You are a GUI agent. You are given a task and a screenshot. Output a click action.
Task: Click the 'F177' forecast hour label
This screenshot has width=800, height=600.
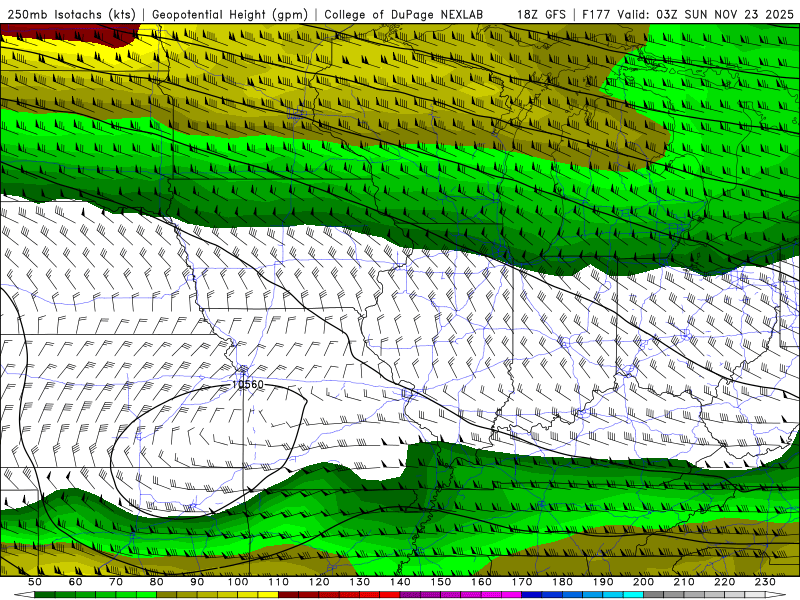tap(596, 14)
